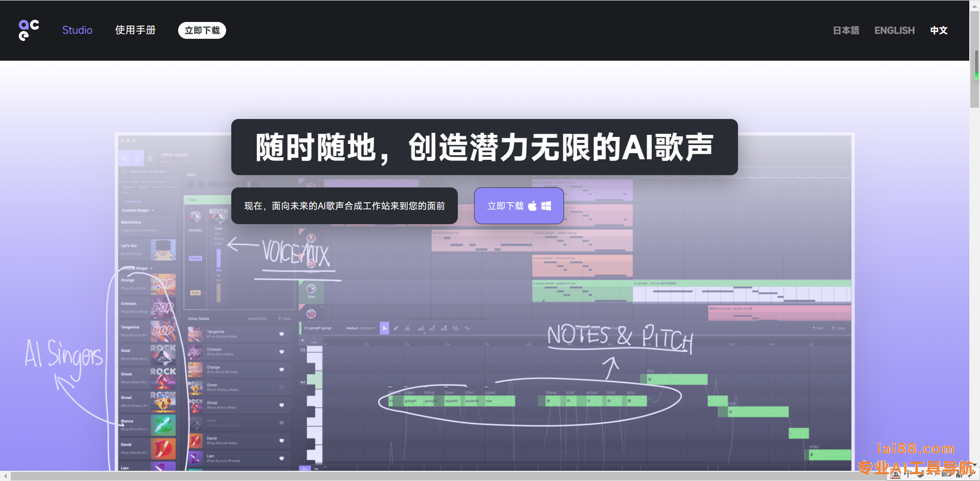The image size is (980, 481).
Task: Toggle favorite heart for Growl voice seed
Action: [281, 387]
